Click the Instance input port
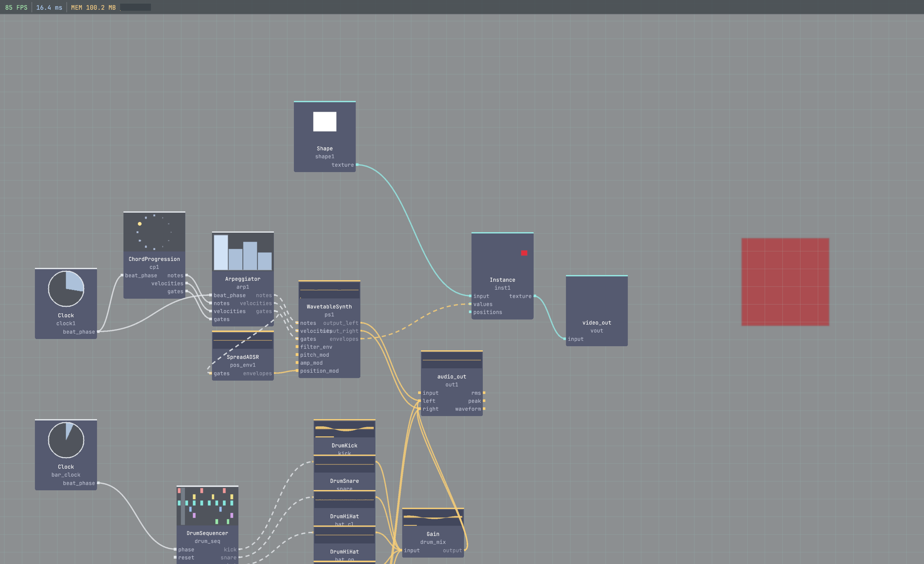 click(x=470, y=296)
